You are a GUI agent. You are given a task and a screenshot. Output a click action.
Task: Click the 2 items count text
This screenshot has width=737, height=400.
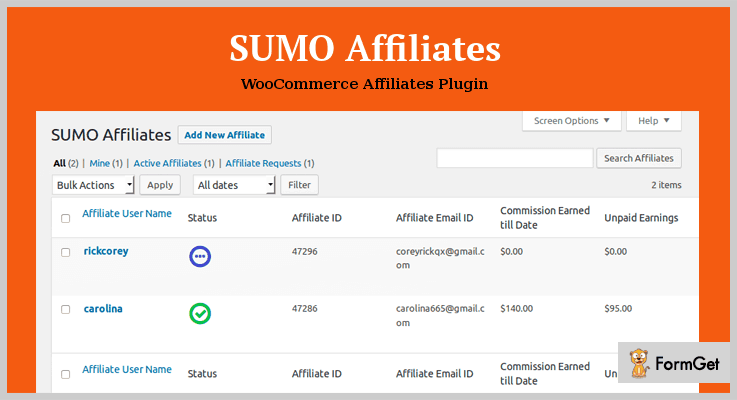pyautogui.click(x=666, y=185)
